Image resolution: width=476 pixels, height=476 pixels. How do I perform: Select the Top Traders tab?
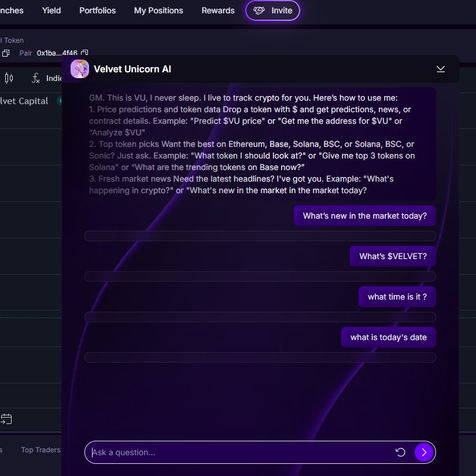pyautogui.click(x=40, y=450)
